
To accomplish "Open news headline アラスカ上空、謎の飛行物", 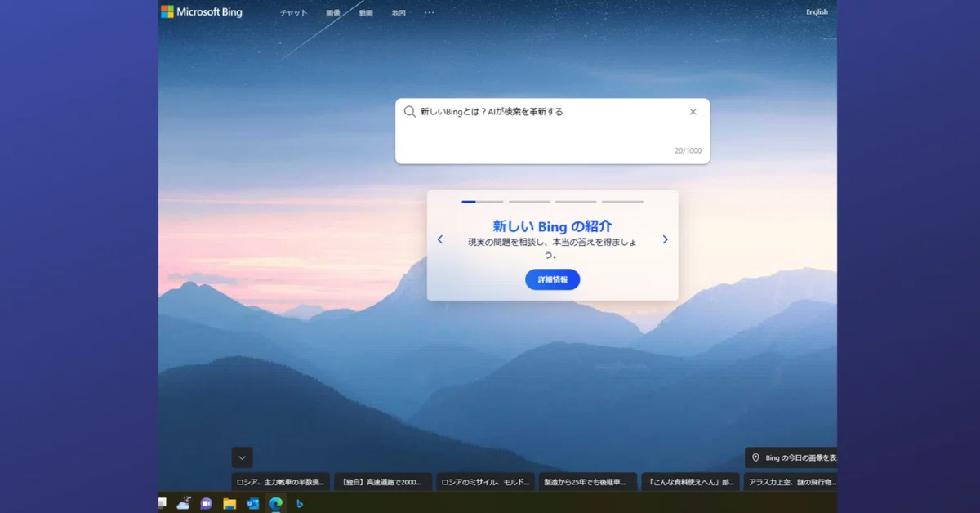I will click(791, 482).
